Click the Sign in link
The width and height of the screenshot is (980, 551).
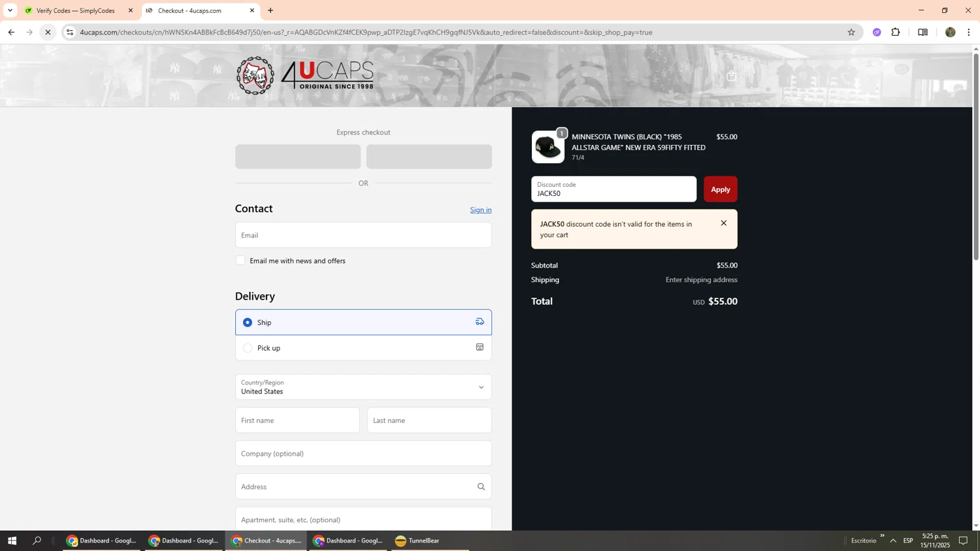pyautogui.click(x=481, y=210)
